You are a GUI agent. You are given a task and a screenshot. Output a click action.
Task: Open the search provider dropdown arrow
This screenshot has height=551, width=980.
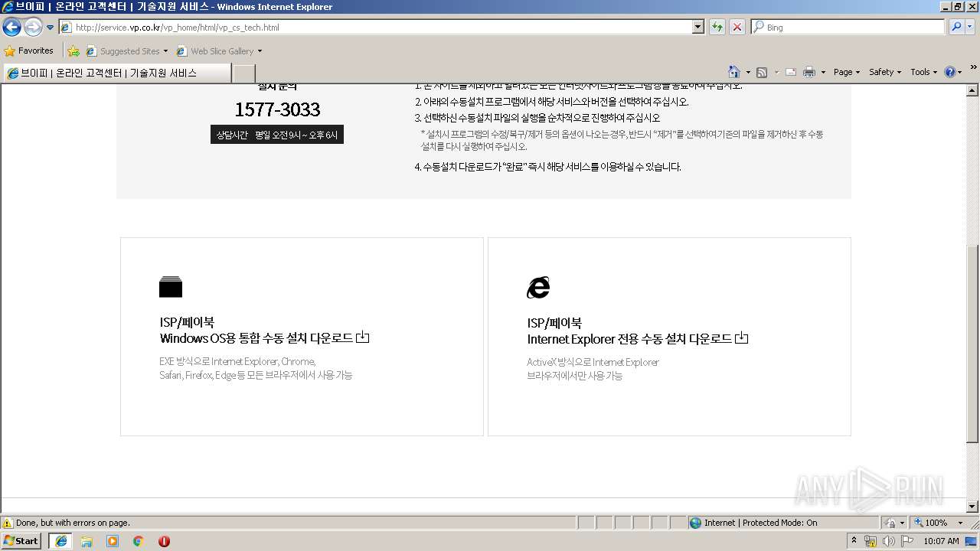971,27
